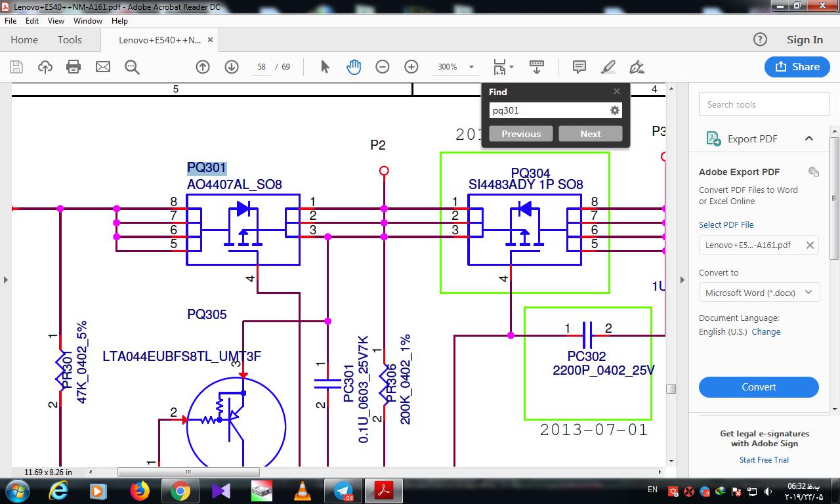Collapse the Export PDF section
840x504 pixels.
[808, 138]
